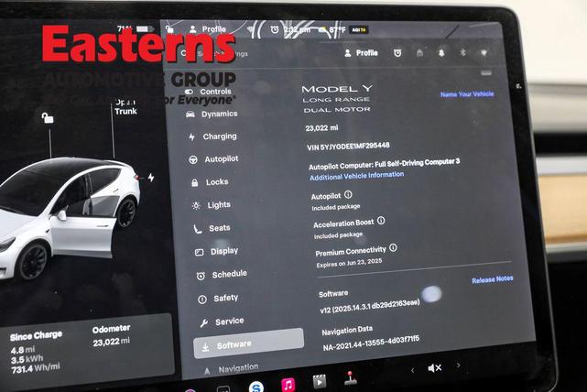Tap the lock icon in top status bar
587x392 pixels.
[169, 28]
